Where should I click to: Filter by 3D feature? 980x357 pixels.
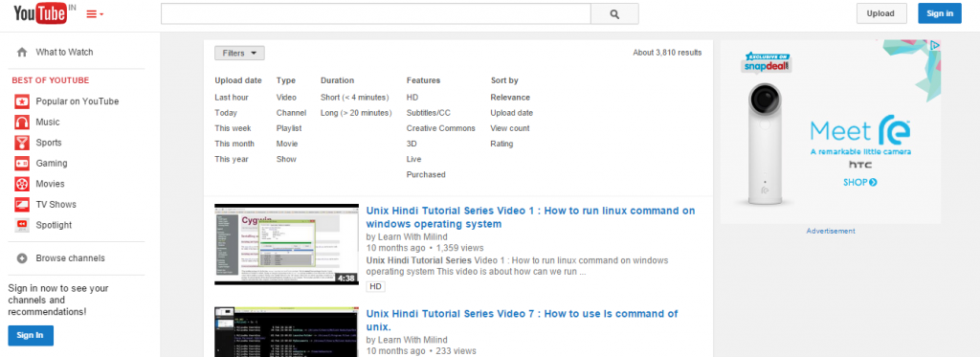click(412, 144)
